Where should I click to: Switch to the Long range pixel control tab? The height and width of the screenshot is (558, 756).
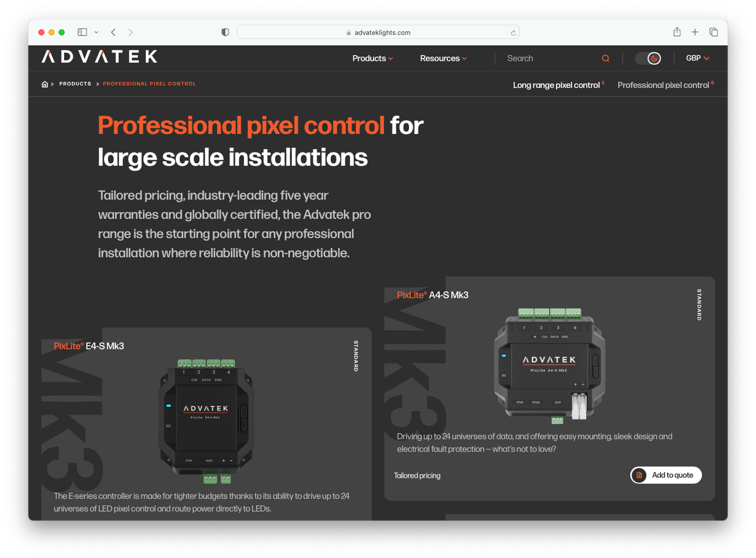point(556,85)
